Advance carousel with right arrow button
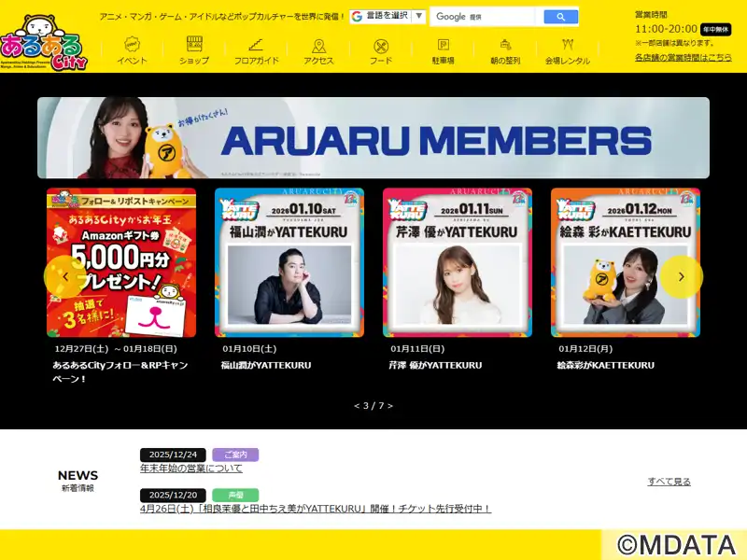 pos(682,276)
